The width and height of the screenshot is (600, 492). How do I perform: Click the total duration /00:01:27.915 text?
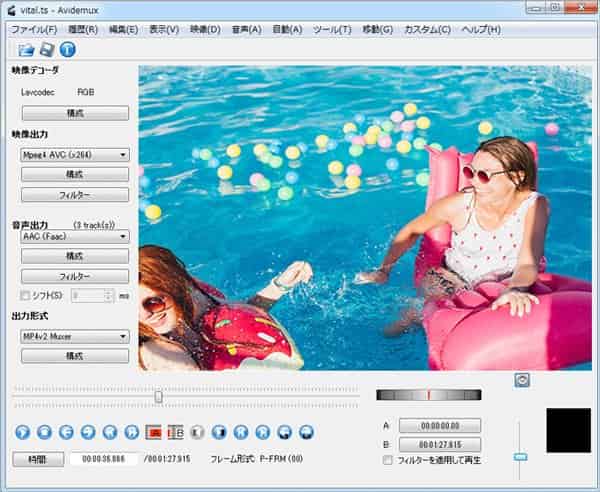(167, 459)
